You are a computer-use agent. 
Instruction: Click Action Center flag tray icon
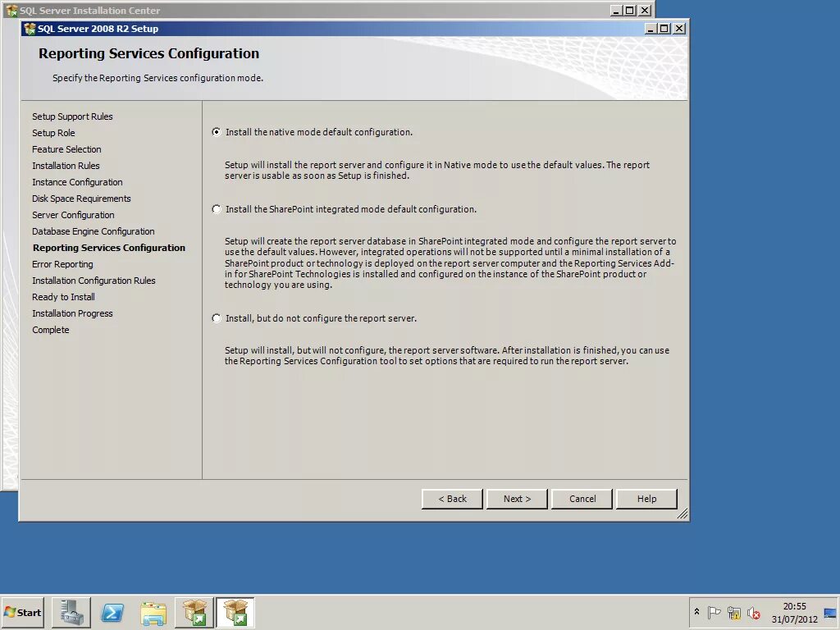[714, 612]
